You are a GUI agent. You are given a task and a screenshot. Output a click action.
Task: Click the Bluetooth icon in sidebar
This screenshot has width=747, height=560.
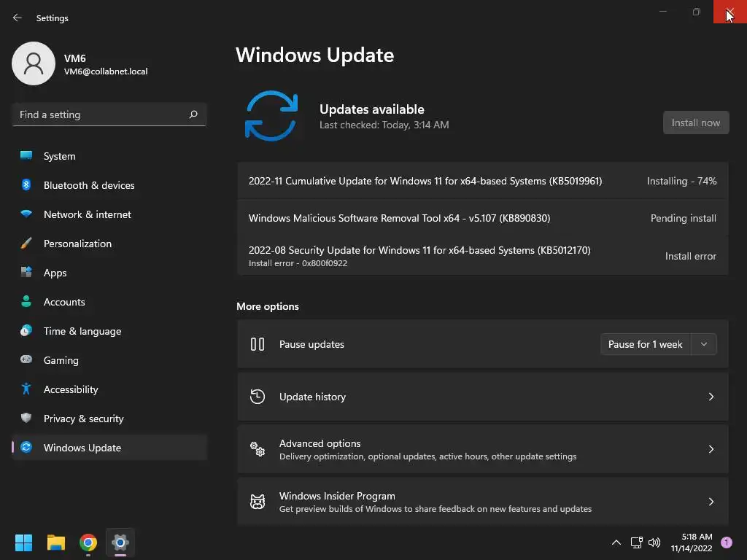point(26,184)
